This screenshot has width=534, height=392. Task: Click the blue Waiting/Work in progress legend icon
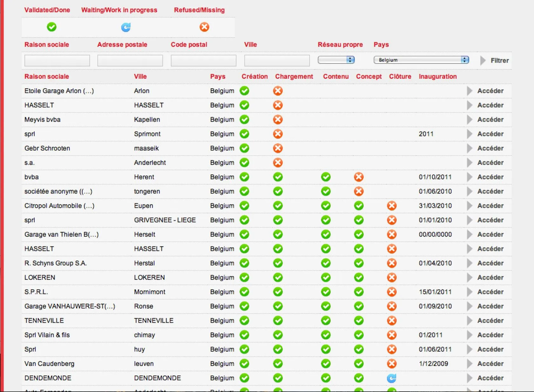tap(126, 27)
